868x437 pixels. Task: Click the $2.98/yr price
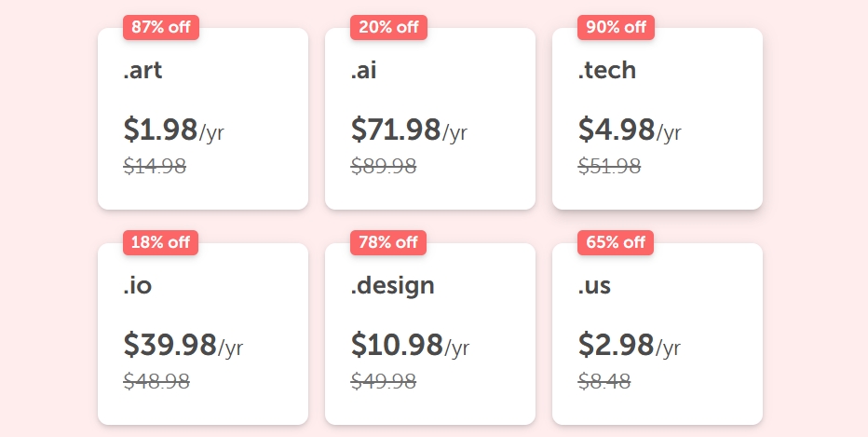pos(630,345)
